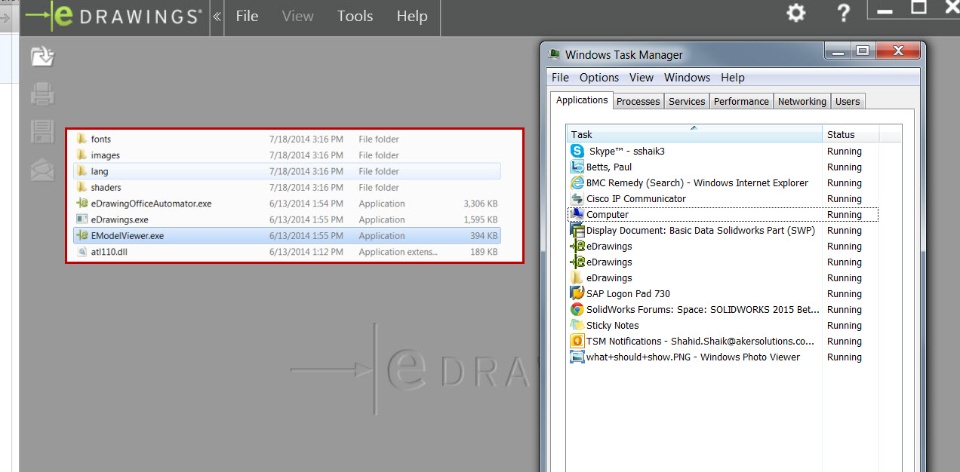Image resolution: width=960 pixels, height=472 pixels.
Task: Click the Windows Photo Viewer task icon
Action: [x=577, y=357]
